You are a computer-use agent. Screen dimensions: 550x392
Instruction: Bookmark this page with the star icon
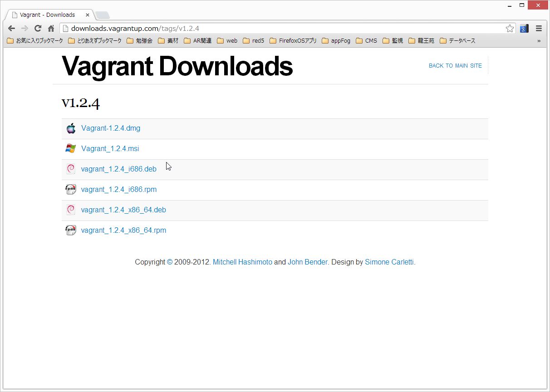click(x=510, y=29)
